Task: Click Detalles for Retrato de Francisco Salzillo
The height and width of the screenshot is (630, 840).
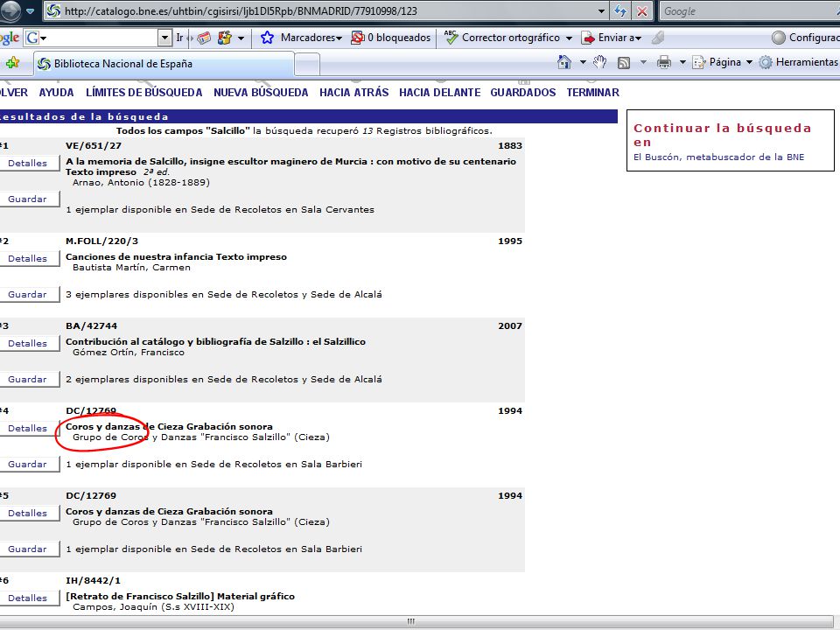Action: click(27, 598)
